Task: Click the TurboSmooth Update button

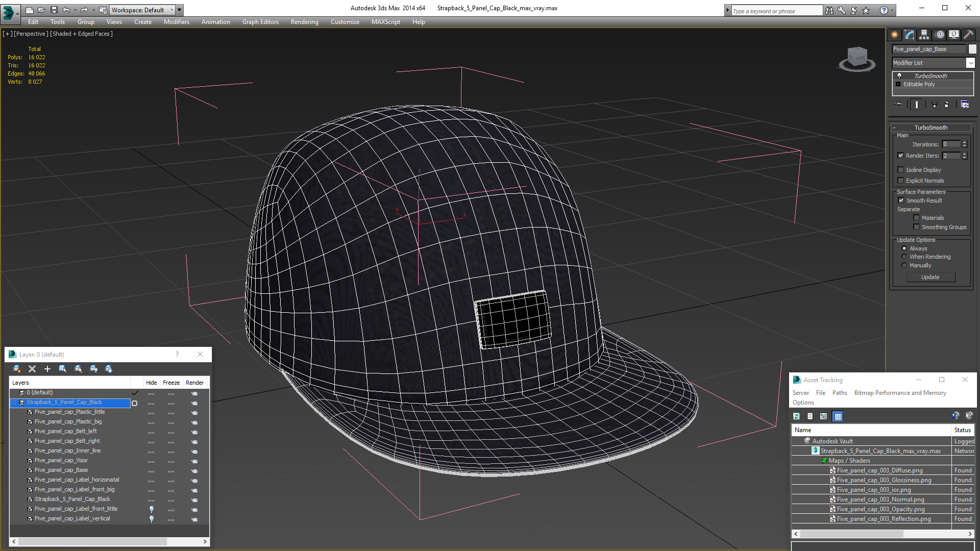Action: tap(930, 277)
